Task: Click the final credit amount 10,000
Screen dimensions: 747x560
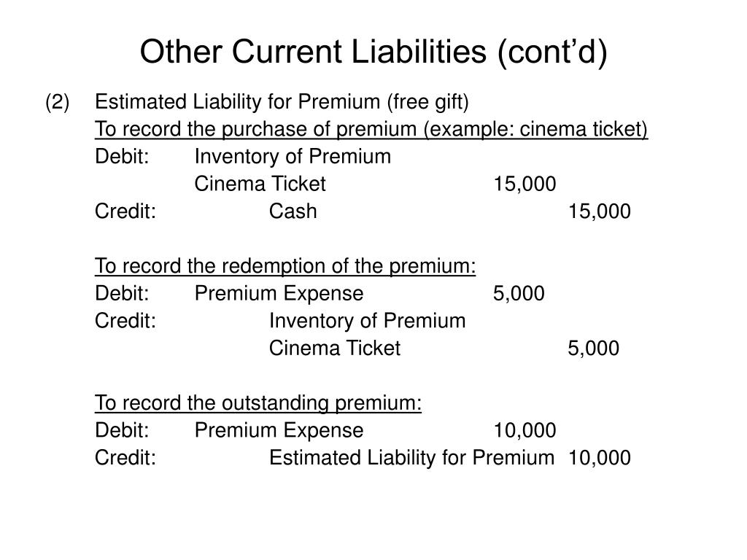Action: point(600,458)
